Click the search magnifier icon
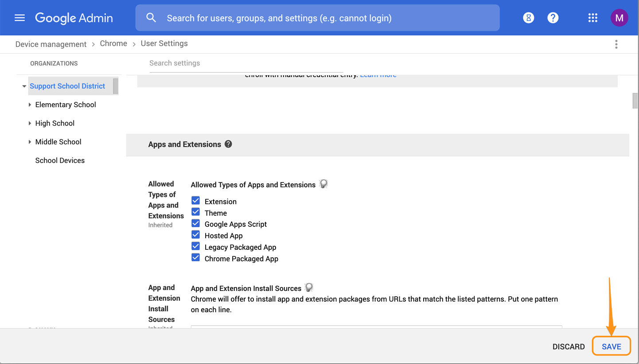This screenshot has width=639, height=364. [151, 18]
